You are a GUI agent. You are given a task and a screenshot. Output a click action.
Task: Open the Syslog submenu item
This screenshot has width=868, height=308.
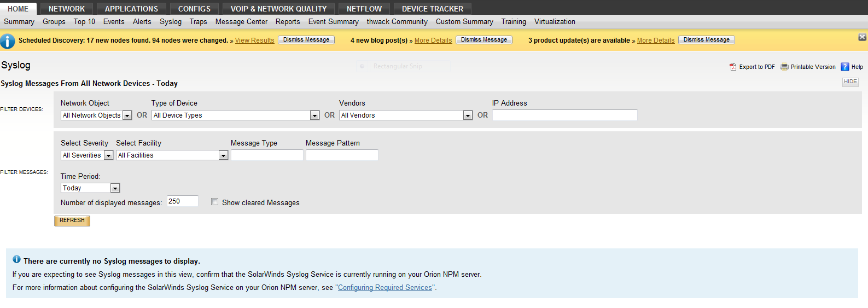(x=171, y=22)
